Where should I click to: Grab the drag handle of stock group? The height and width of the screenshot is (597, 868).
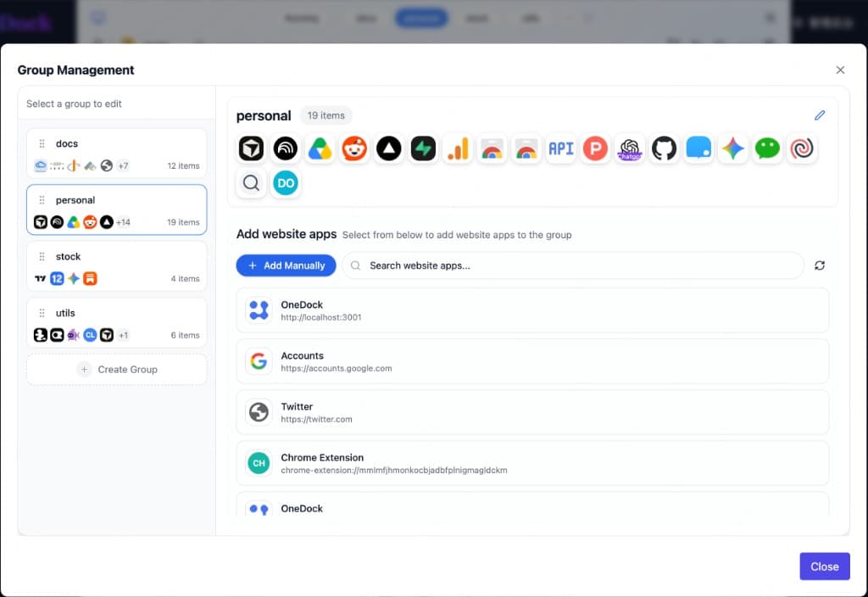point(42,256)
